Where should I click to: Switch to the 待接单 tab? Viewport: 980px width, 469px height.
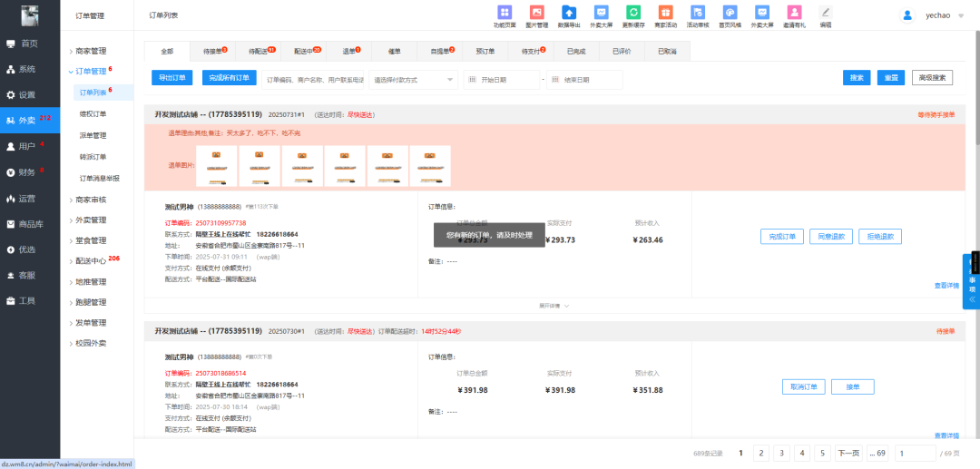coord(214,52)
